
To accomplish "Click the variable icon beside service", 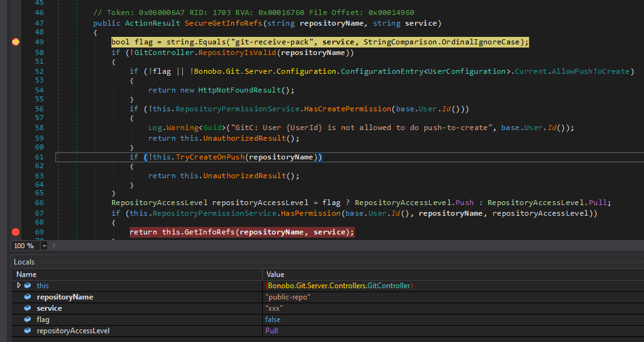I will (28, 308).
